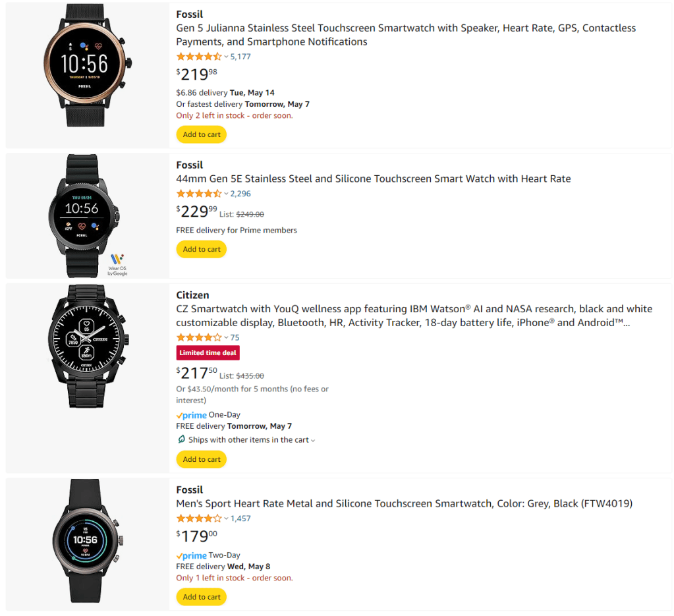Click the Limited time deal badge

click(208, 353)
